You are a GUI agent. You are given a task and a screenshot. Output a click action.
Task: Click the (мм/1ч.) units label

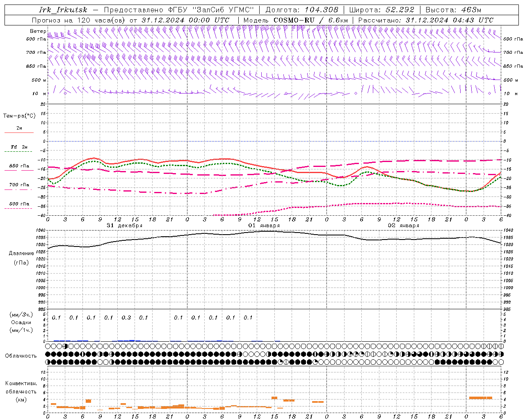click(x=21, y=330)
